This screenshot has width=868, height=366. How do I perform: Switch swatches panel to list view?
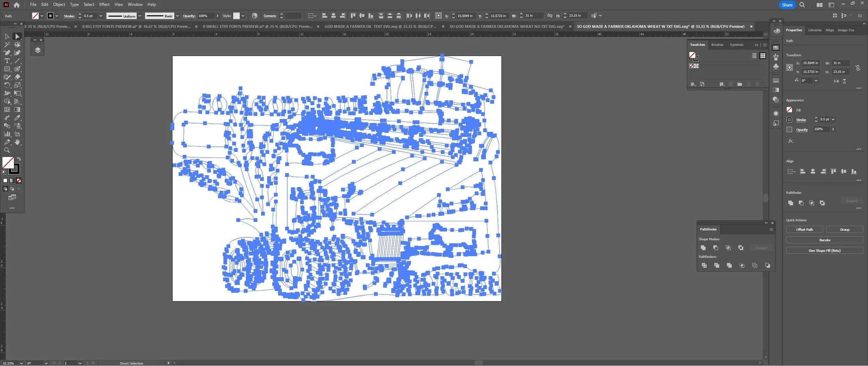coord(754,56)
